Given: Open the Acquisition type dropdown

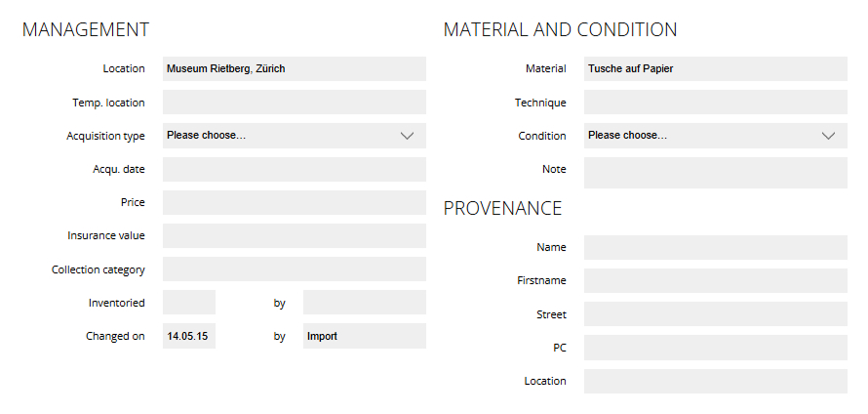Looking at the screenshot, I should (x=294, y=136).
